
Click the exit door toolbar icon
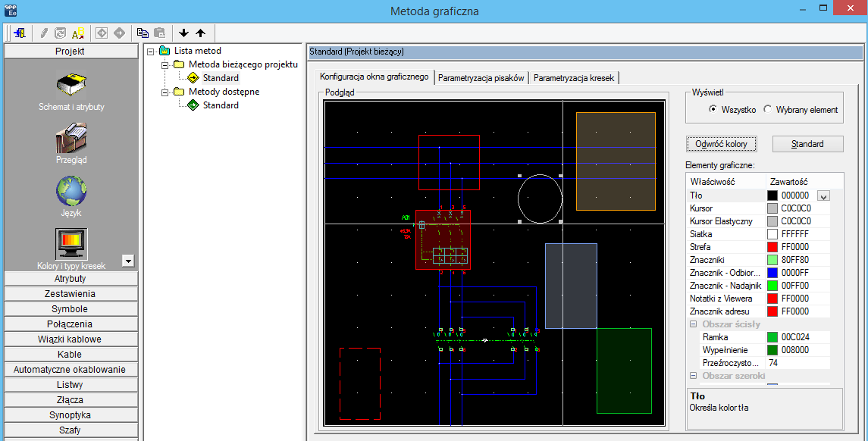point(20,33)
